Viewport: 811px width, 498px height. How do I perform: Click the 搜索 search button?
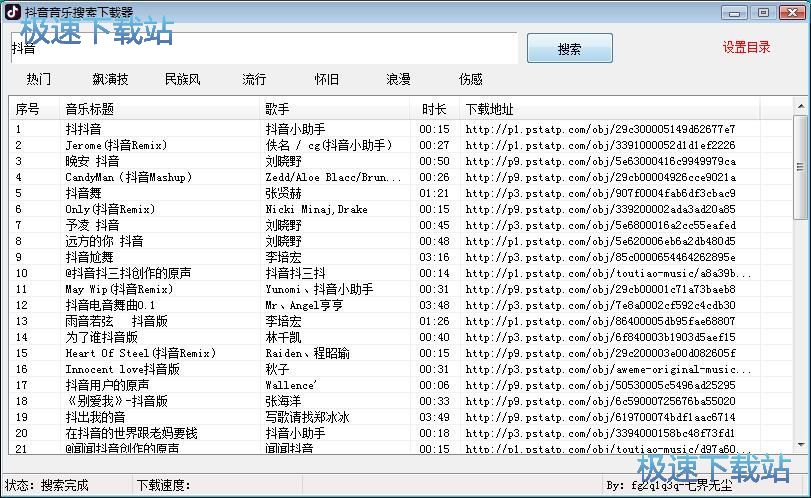tap(569, 49)
